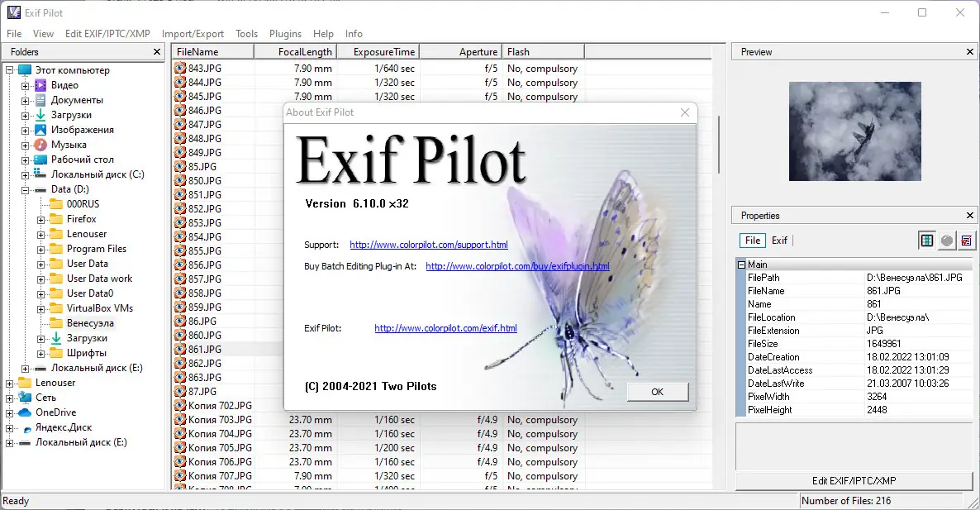
Task: Select the Шрифты folder in tree
Action: 86,353
